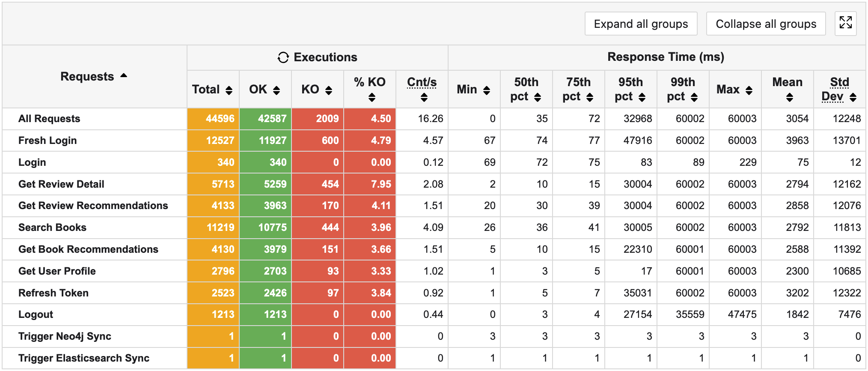Sort by OK column arrows
This screenshot has width=868, height=371.
click(x=276, y=90)
